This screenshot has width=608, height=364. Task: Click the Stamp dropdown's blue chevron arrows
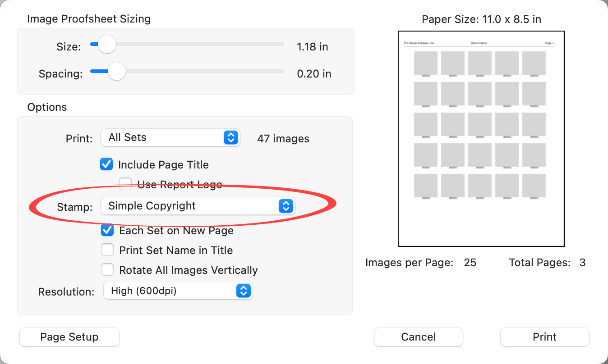(x=286, y=206)
